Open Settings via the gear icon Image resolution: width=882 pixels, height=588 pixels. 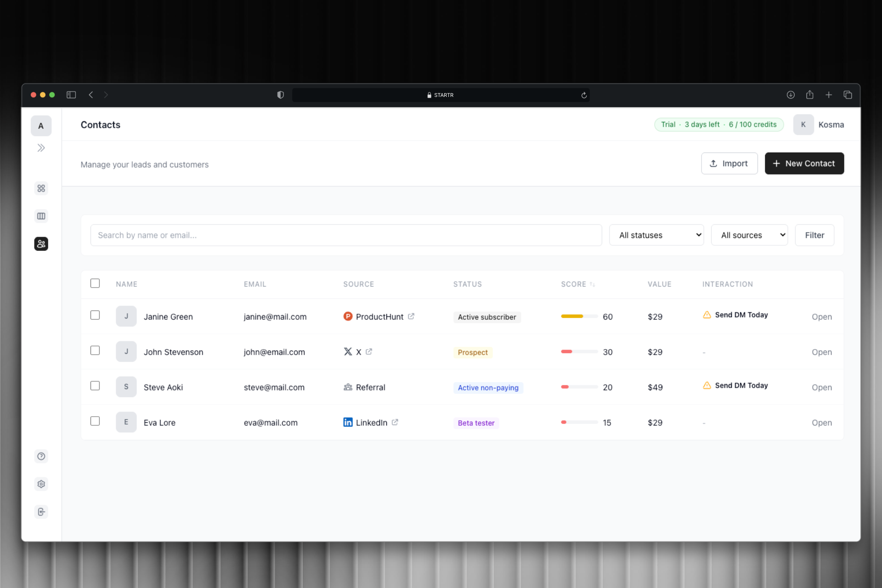pos(41,484)
